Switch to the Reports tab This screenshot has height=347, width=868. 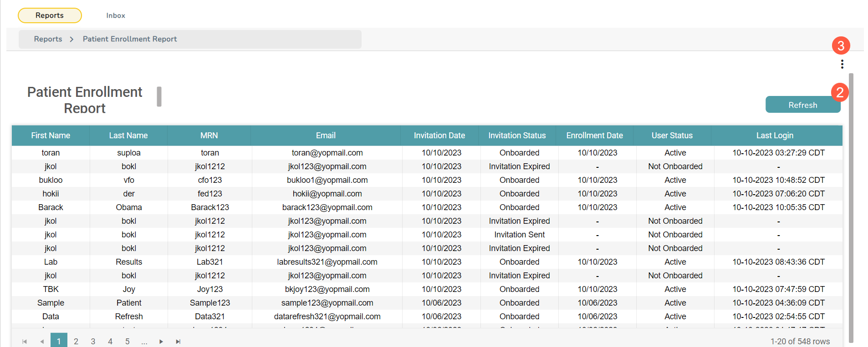[x=50, y=15]
